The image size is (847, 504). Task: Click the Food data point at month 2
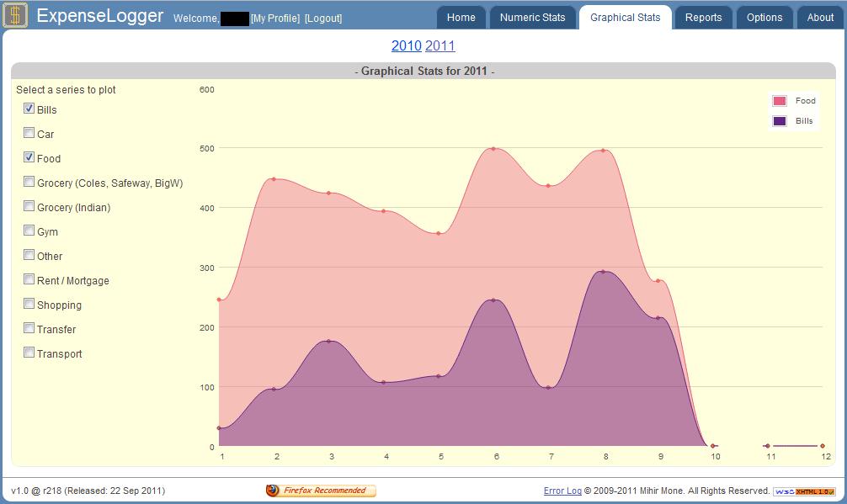pos(274,178)
